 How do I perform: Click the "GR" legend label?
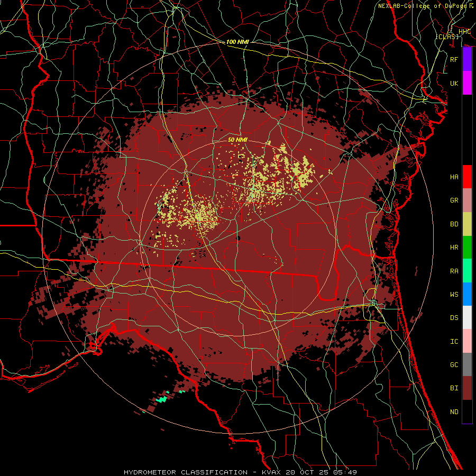[x=454, y=200]
